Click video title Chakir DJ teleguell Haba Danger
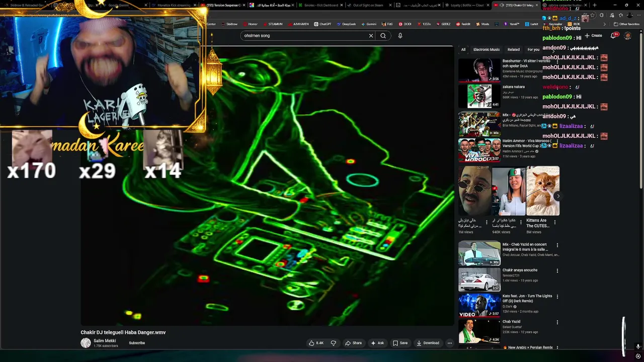The height and width of the screenshot is (362, 644). (123, 332)
